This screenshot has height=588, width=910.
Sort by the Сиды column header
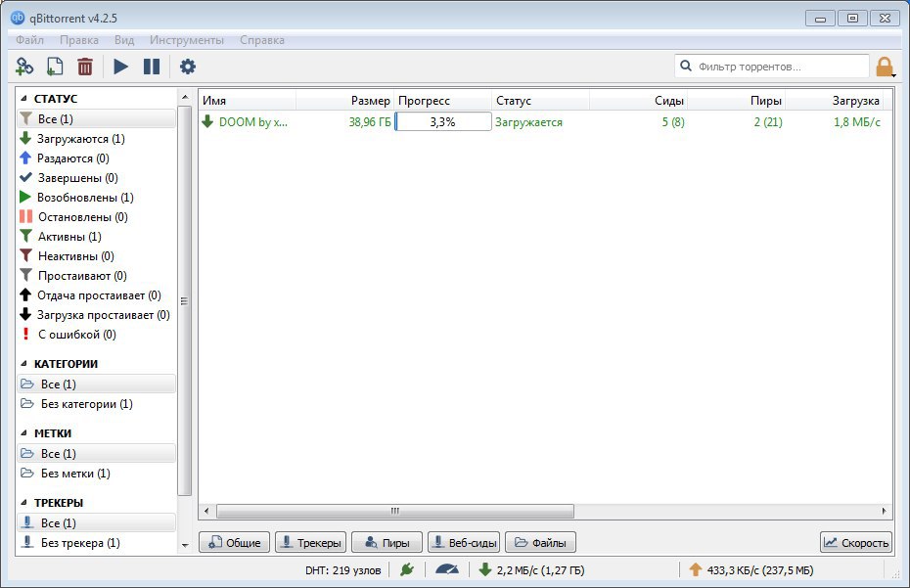tap(638, 101)
